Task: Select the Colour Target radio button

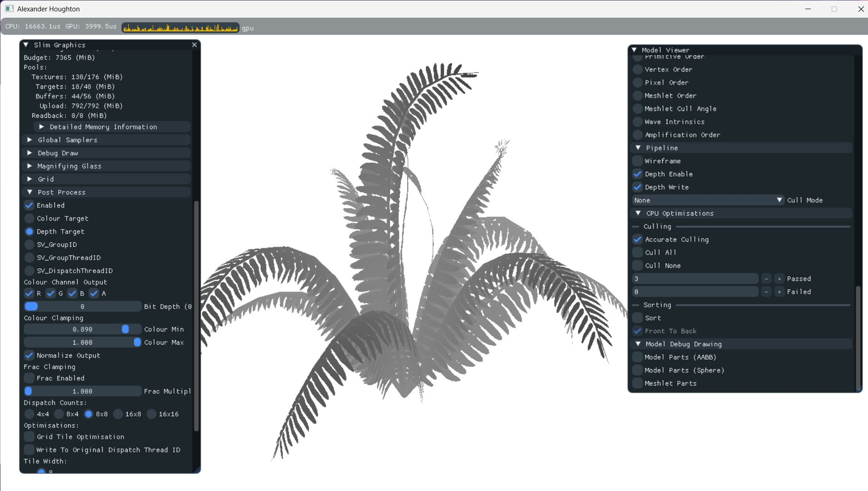Action: click(30, 219)
